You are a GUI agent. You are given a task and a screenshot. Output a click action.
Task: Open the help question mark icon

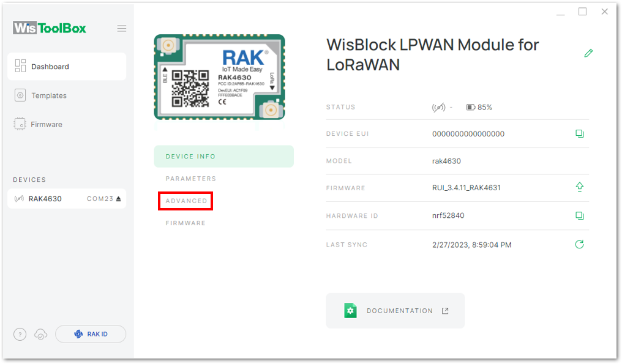click(x=20, y=334)
